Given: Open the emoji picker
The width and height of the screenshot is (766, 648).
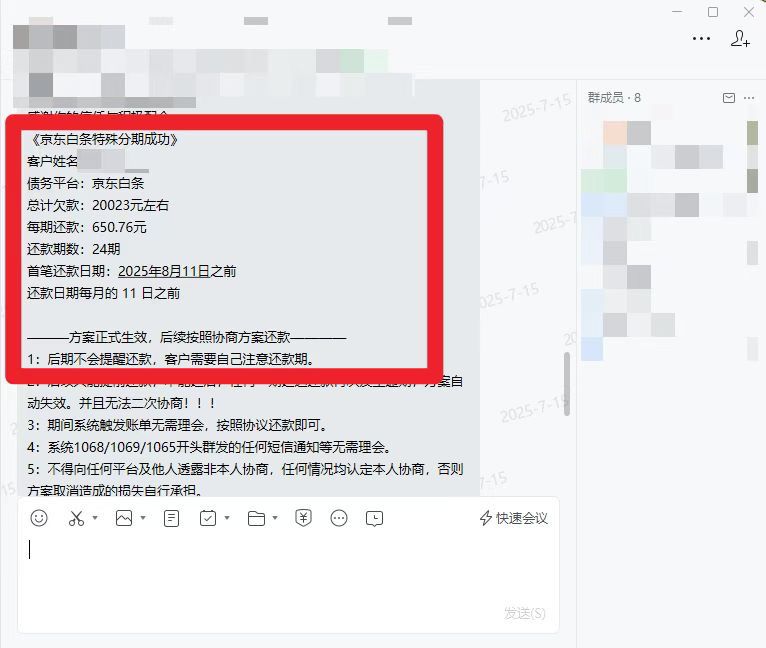Looking at the screenshot, I should (x=39, y=518).
